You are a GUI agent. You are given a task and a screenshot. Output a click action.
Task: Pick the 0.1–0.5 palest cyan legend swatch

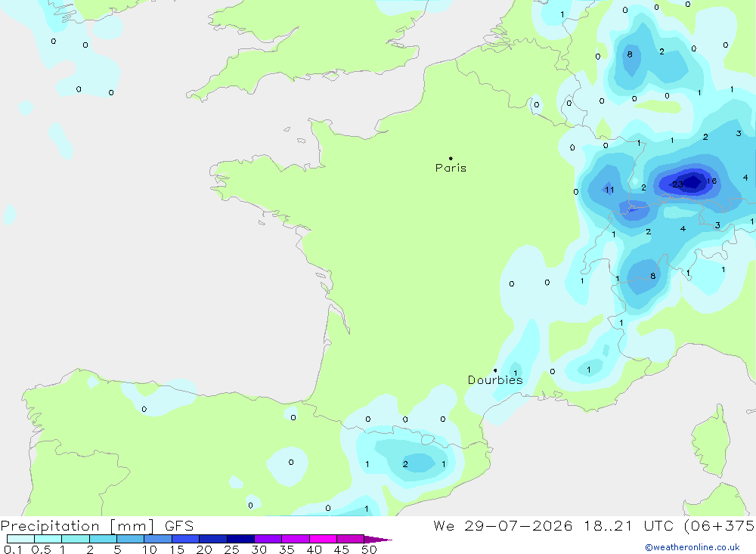coord(20,539)
